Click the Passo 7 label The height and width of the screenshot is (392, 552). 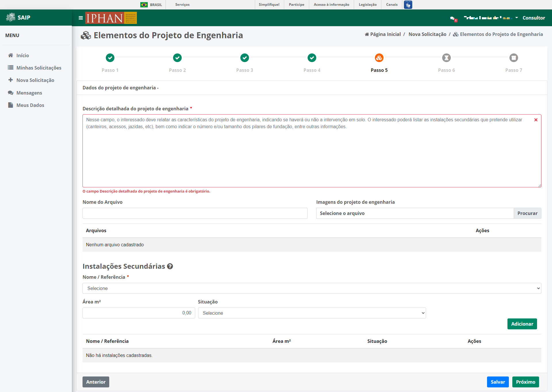[514, 70]
